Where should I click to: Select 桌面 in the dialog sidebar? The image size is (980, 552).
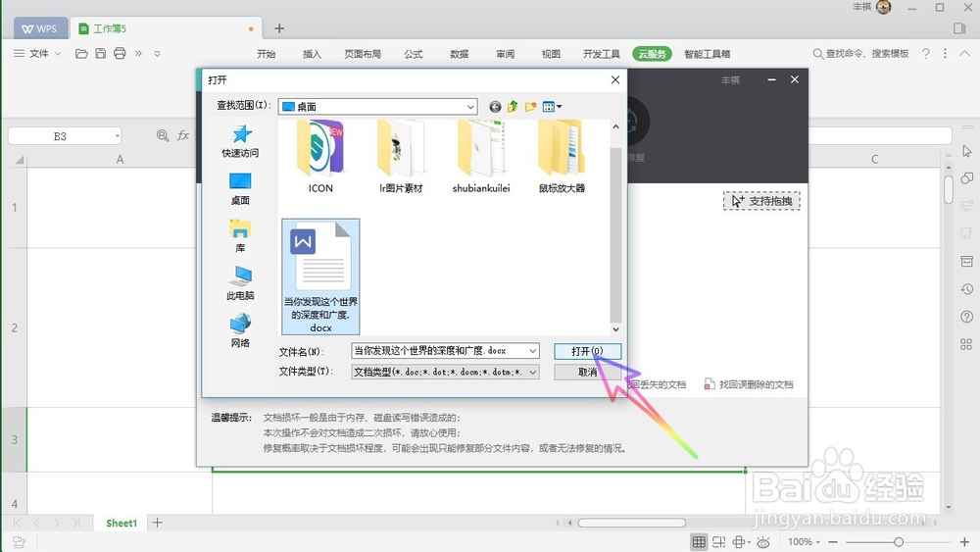(x=241, y=189)
